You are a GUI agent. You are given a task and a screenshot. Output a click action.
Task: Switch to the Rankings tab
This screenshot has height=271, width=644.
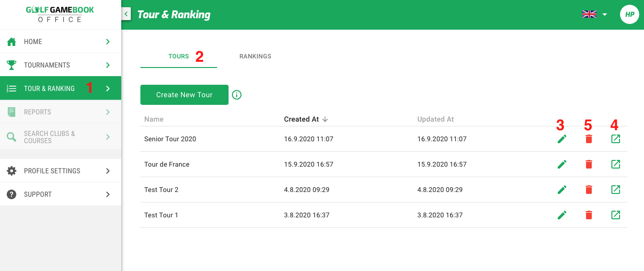click(255, 56)
